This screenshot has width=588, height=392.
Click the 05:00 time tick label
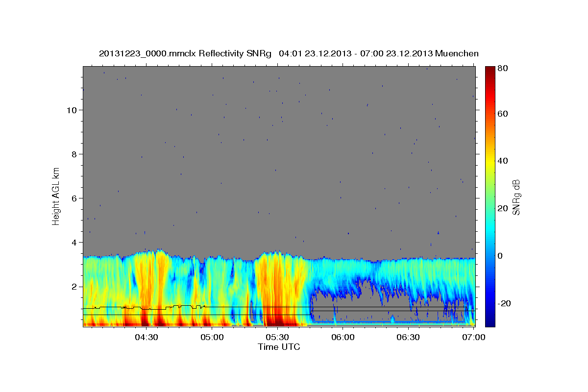[x=212, y=337]
